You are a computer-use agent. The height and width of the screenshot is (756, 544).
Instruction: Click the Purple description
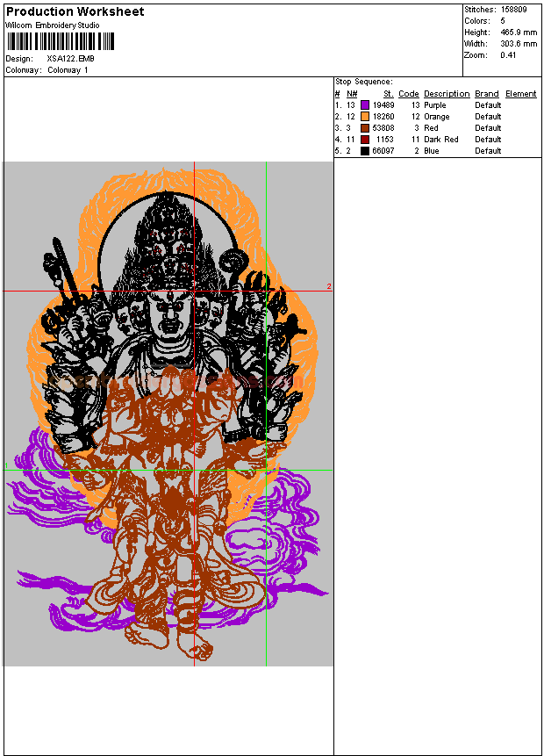click(435, 105)
